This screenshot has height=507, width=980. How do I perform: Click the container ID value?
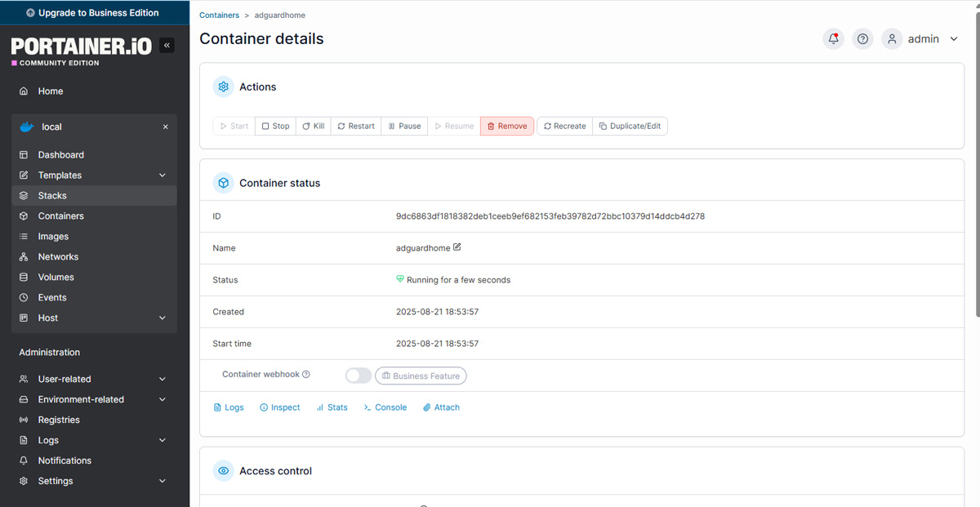[550, 216]
